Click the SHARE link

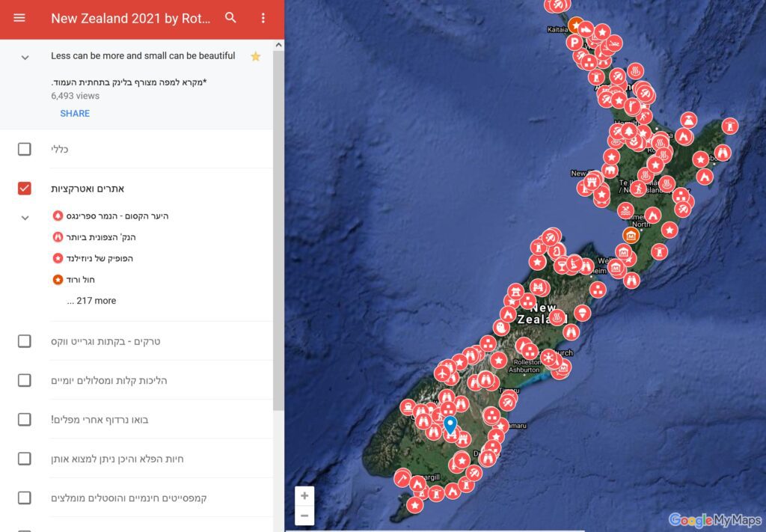pyautogui.click(x=75, y=114)
